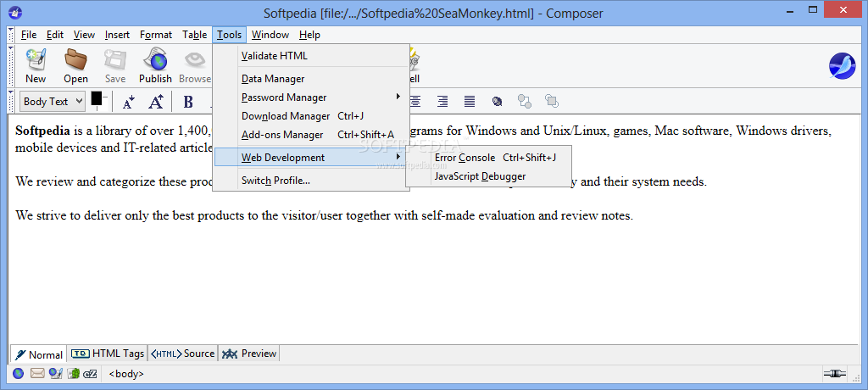Open the Window menu
Screen dimensions: 868x390
point(270,35)
